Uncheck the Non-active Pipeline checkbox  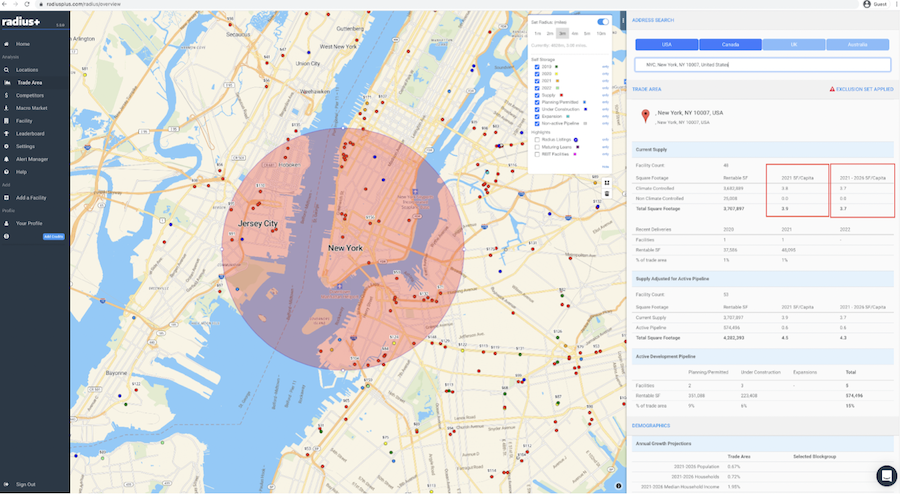coord(537,123)
